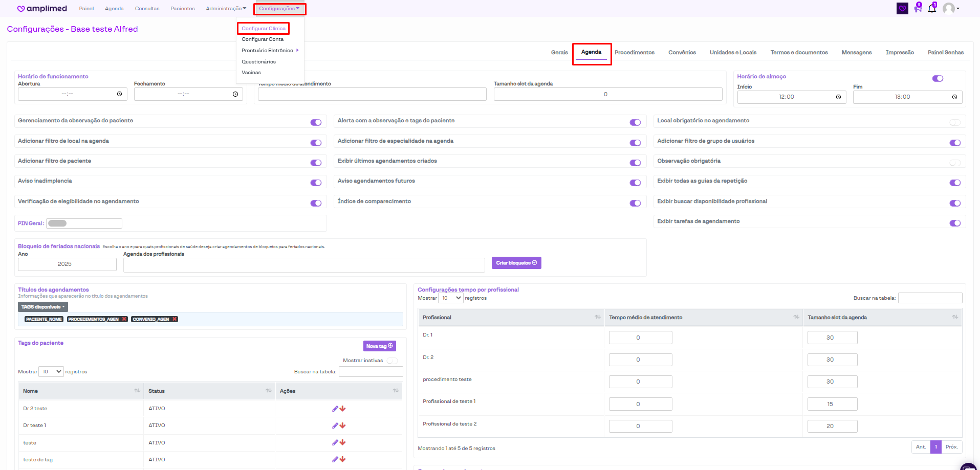Edit the 'Dr 2 teste' tag with pencil icon

335,409
